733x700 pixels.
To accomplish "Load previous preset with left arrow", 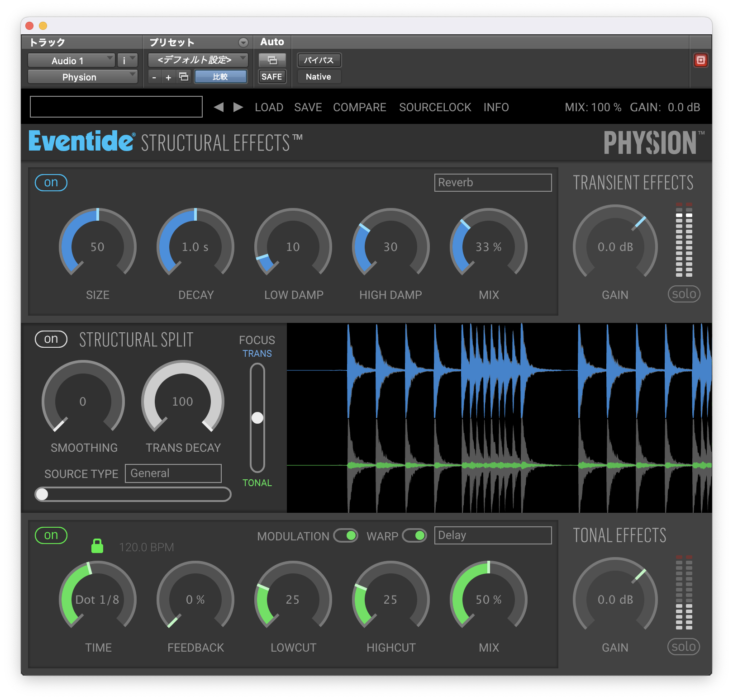I will [x=219, y=107].
